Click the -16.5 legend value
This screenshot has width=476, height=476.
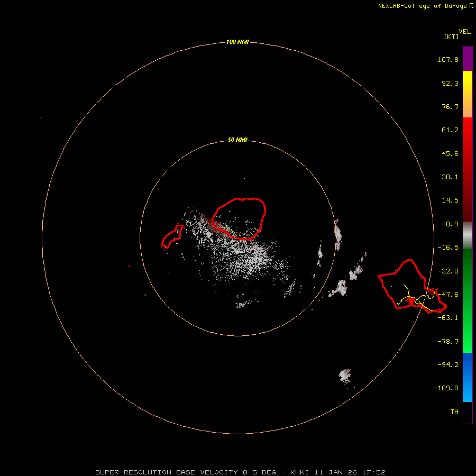pyautogui.click(x=448, y=248)
